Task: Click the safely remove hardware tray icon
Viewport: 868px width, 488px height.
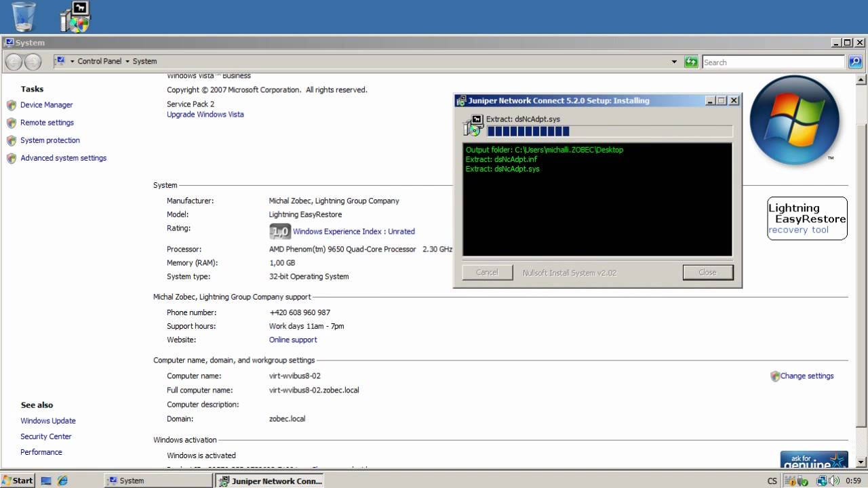Action: pos(803,481)
